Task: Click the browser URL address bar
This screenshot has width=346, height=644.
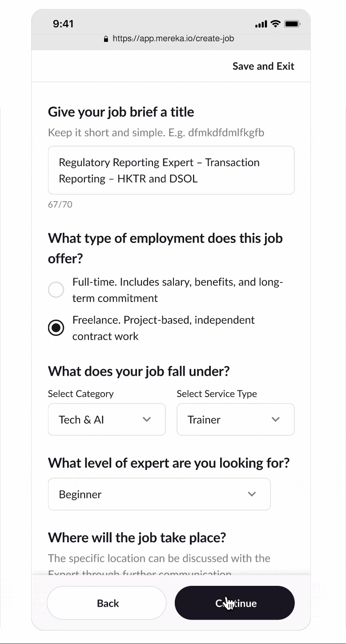Action: 173,39
